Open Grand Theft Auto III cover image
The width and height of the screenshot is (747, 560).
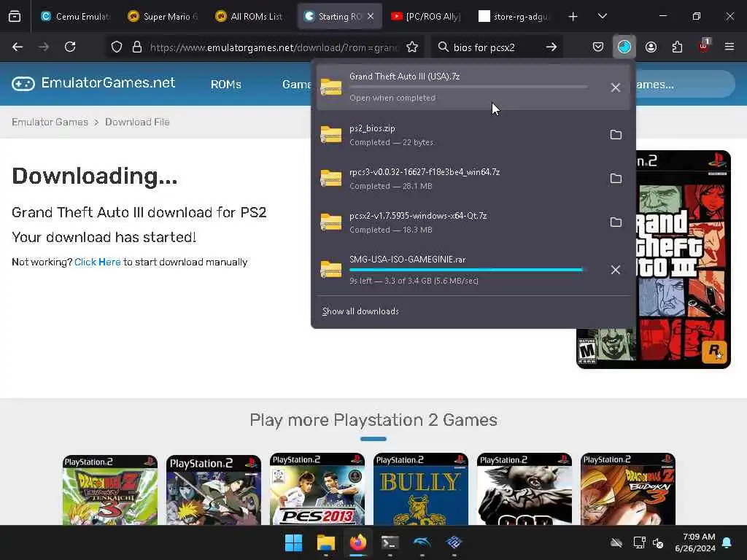[683, 260]
